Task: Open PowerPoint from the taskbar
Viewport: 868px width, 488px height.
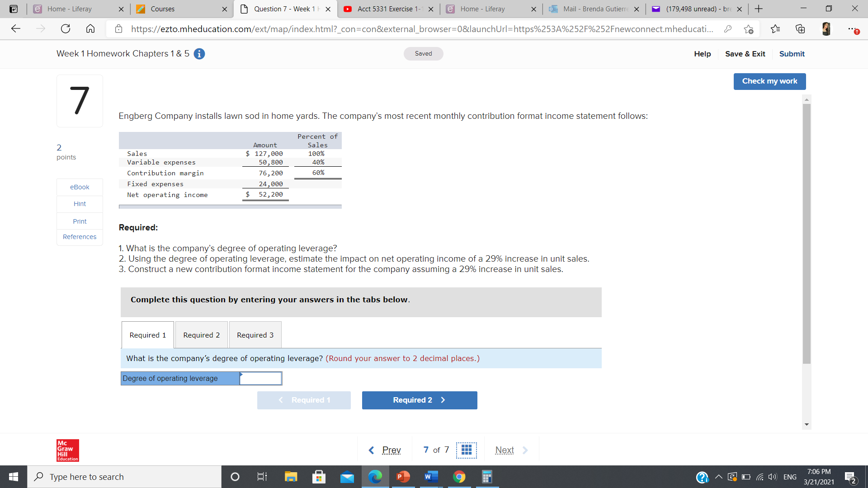Action: [x=402, y=476]
